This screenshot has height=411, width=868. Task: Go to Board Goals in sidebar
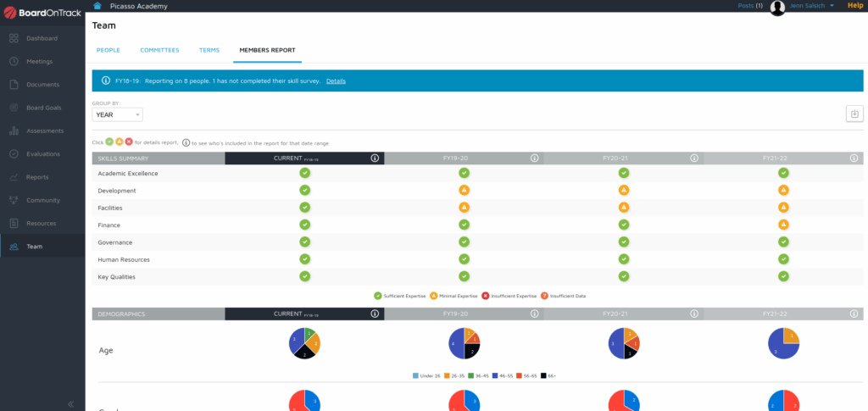click(x=42, y=108)
